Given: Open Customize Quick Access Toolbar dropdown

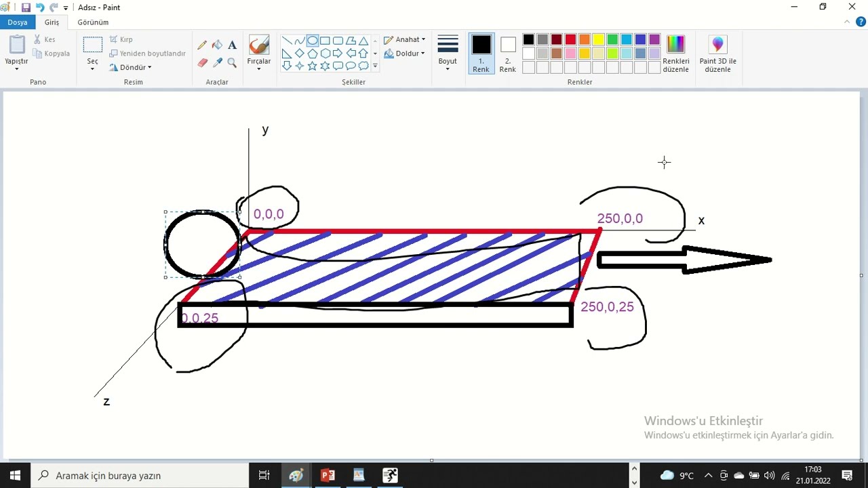Looking at the screenshot, I should (x=66, y=7).
